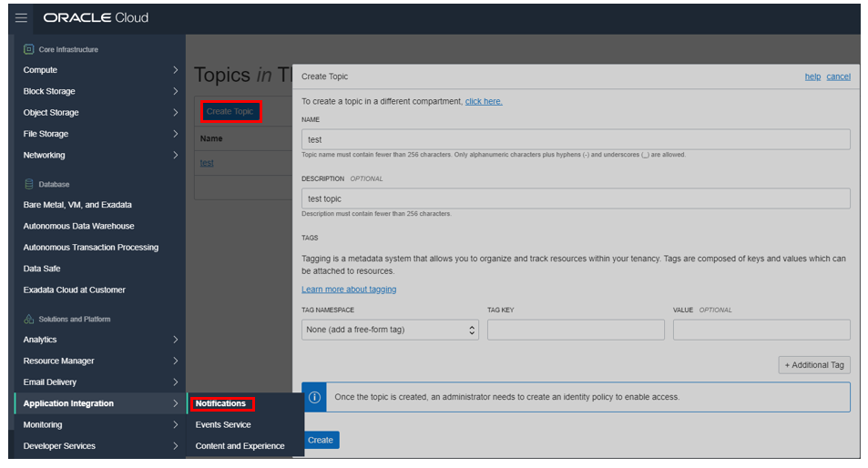The width and height of the screenshot is (868, 468).
Task: Focus the tag Value input field
Action: click(x=761, y=330)
